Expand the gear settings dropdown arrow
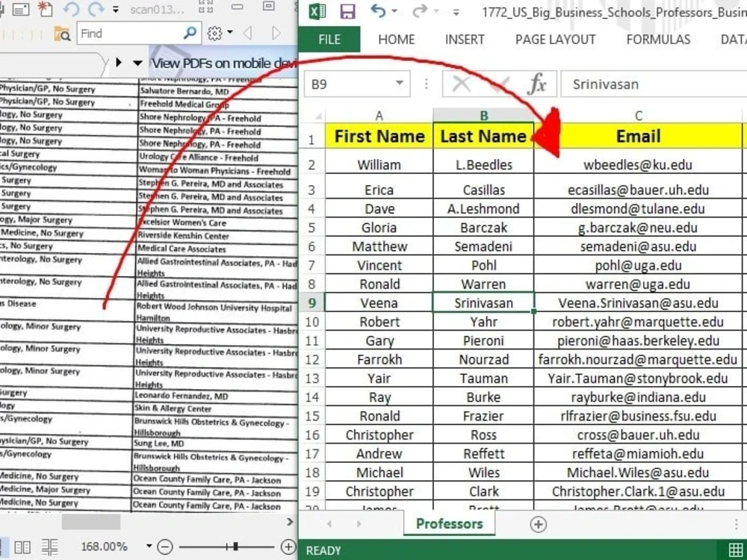 click(230, 32)
